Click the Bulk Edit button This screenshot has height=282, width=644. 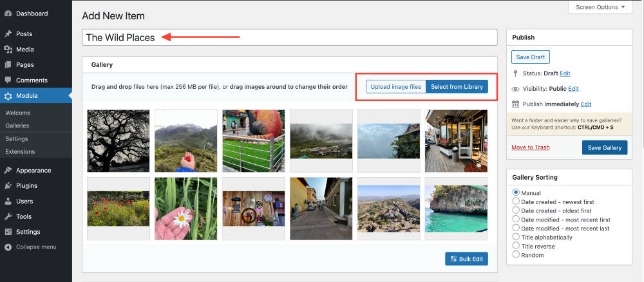466,259
